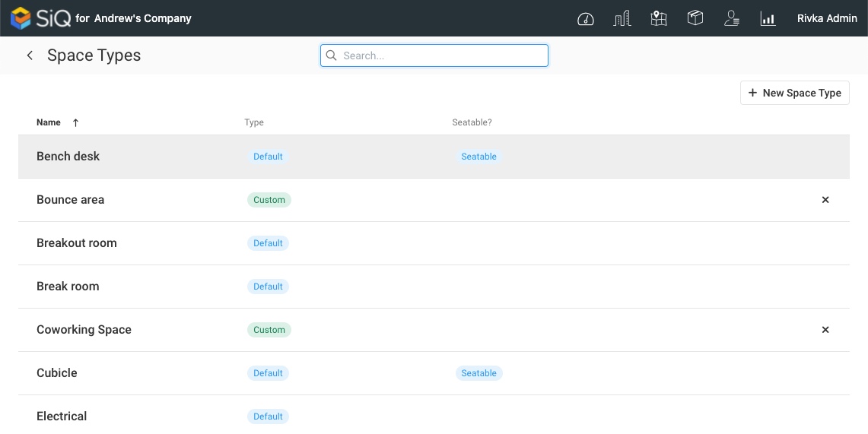Click the Custom badge for Coworking Space

point(269,330)
